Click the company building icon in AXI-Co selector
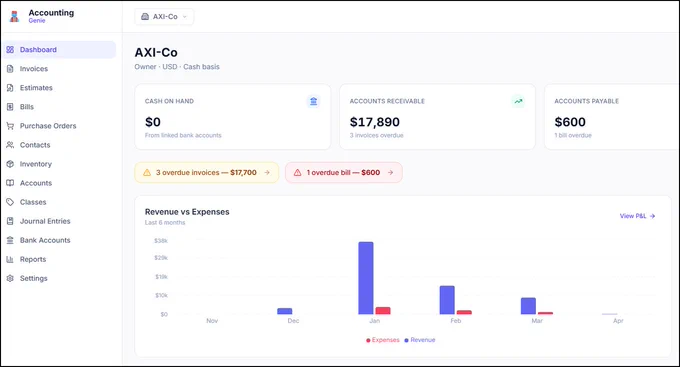This screenshot has height=367, width=680. click(145, 16)
